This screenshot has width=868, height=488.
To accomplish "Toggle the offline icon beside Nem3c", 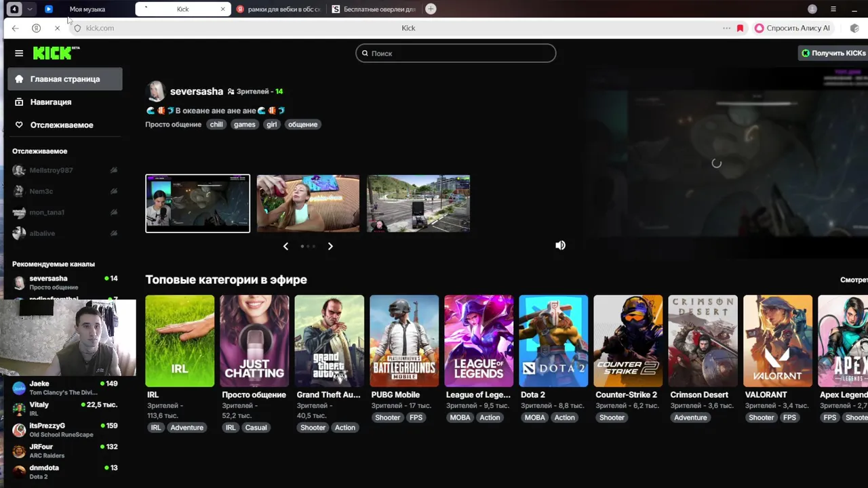I will point(114,191).
